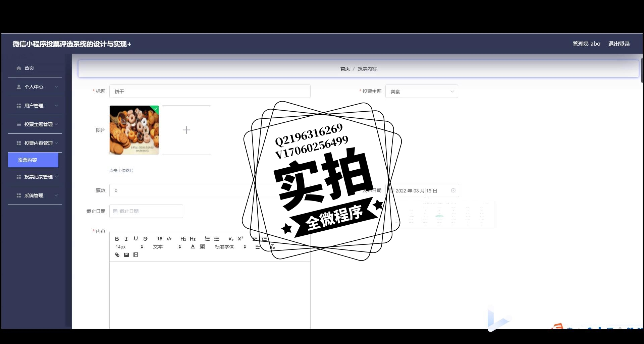Toggle underline formatting in editor

click(136, 239)
